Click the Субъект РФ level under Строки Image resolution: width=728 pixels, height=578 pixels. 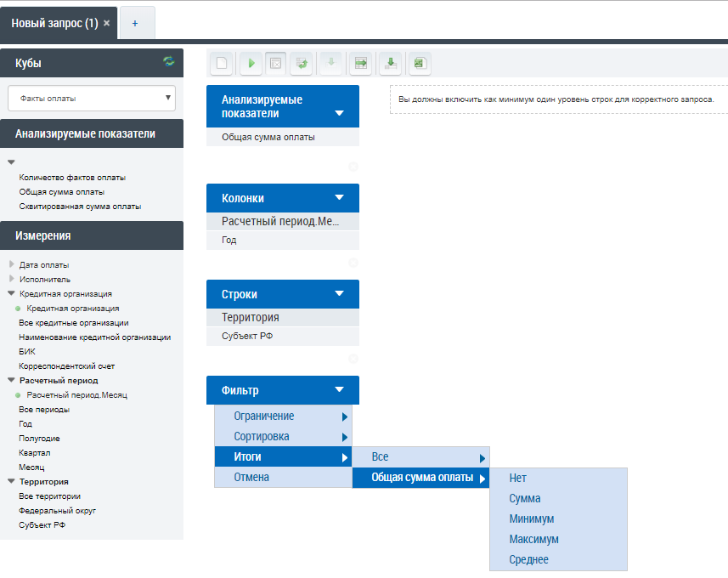pos(283,336)
